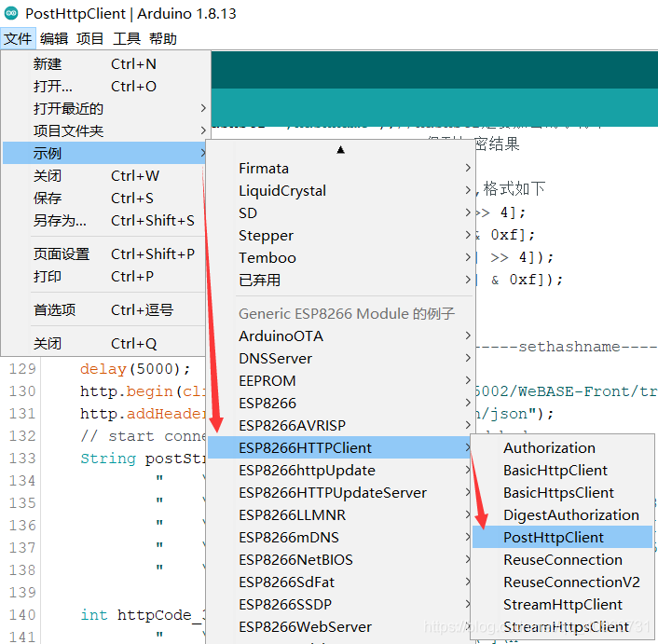Click the Arduino logo icon in title bar

click(11, 13)
